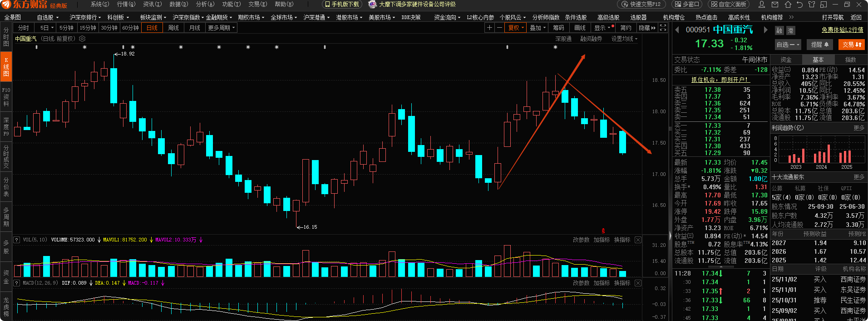Click the chart settings gear next to 中国重汽
The width and height of the screenshot is (868, 321).
82,39
